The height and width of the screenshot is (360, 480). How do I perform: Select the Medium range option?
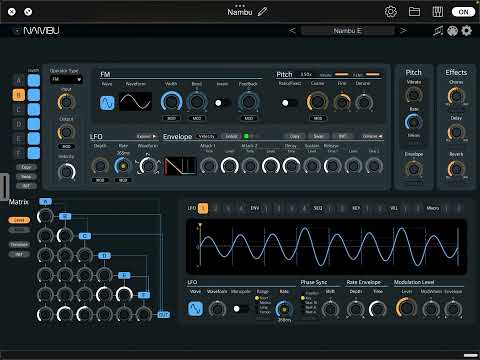pos(263,303)
